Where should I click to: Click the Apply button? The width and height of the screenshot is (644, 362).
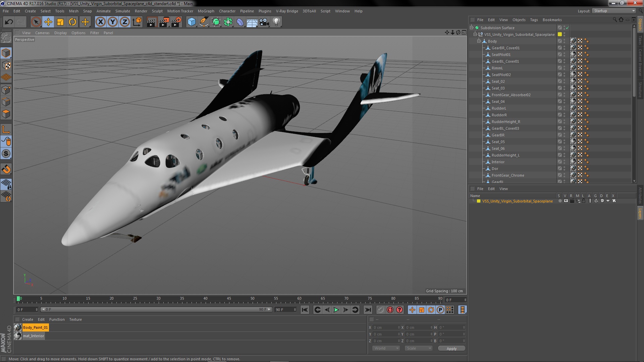click(x=451, y=348)
